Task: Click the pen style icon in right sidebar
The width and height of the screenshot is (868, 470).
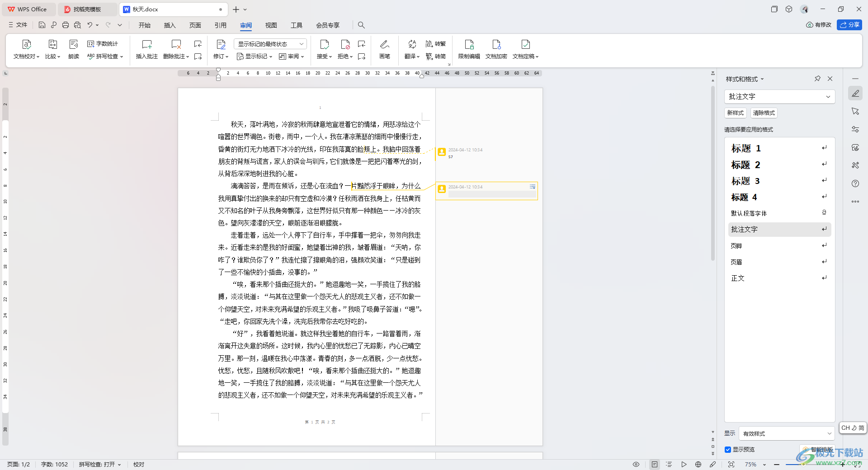Action: pyautogui.click(x=855, y=93)
